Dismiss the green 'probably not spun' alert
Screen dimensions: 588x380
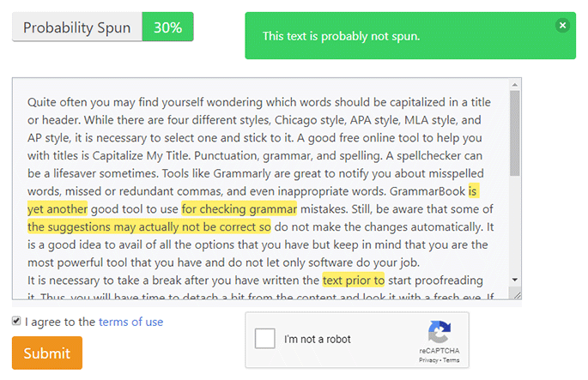tap(562, 26)
